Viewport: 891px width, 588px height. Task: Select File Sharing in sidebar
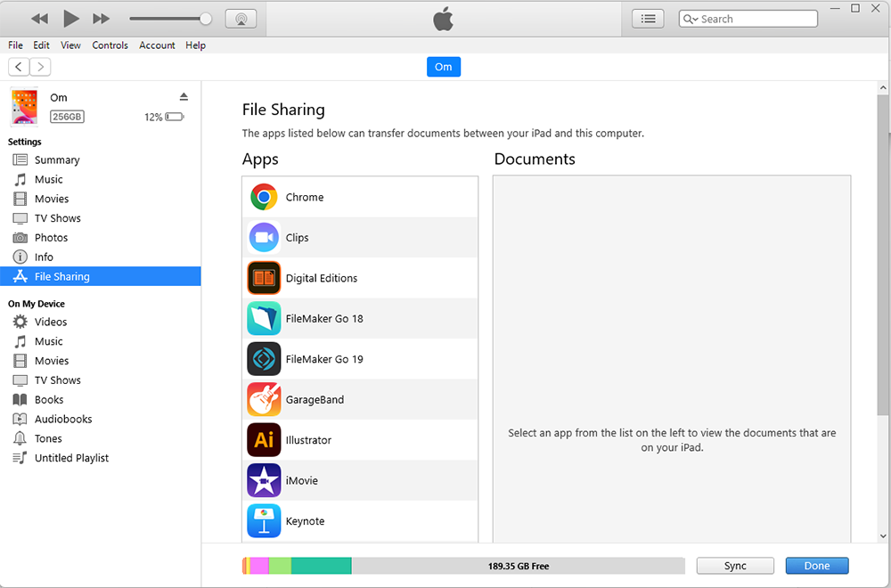click(x=100, y=276)
